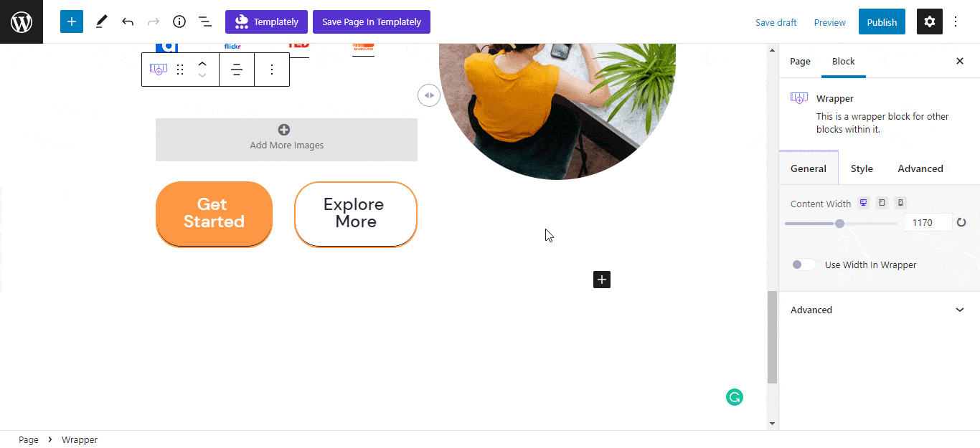The width and height of the screenshot is (980, 448).
Task: Click the Content Width slider handle
Action: [839, 224]
